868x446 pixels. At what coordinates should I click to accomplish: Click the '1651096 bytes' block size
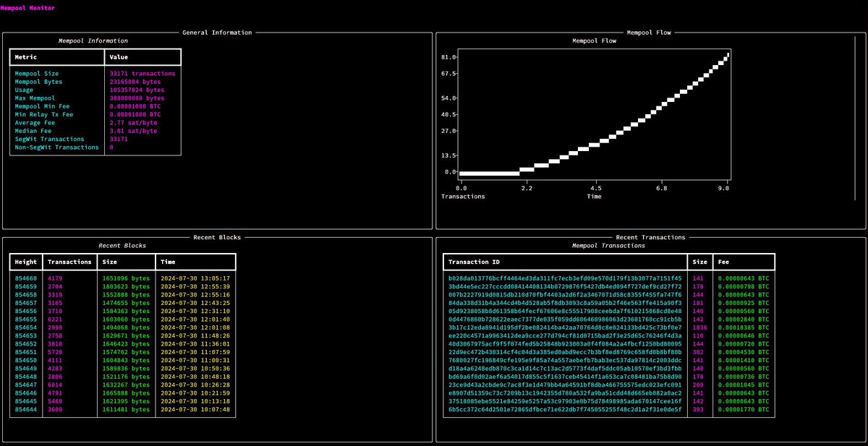126,278
